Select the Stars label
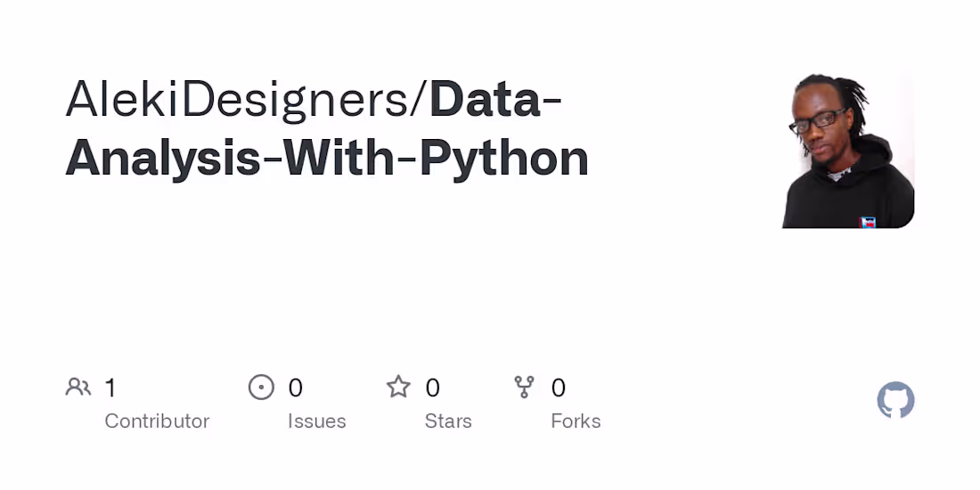Viewport: 980px width, 490px height. tap(448, 421)
